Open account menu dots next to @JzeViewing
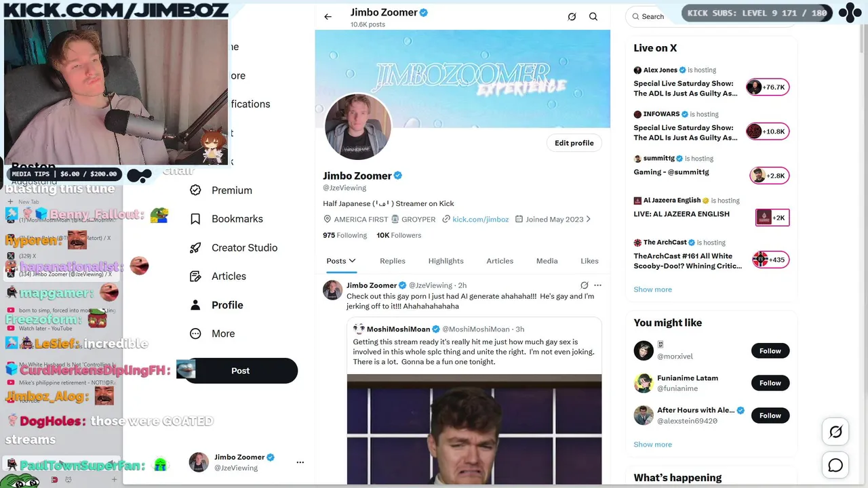 (x=300, y=462)
